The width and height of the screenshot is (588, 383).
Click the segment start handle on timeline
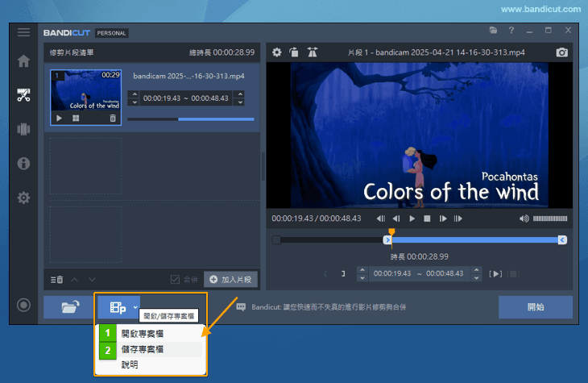(387, 240)
